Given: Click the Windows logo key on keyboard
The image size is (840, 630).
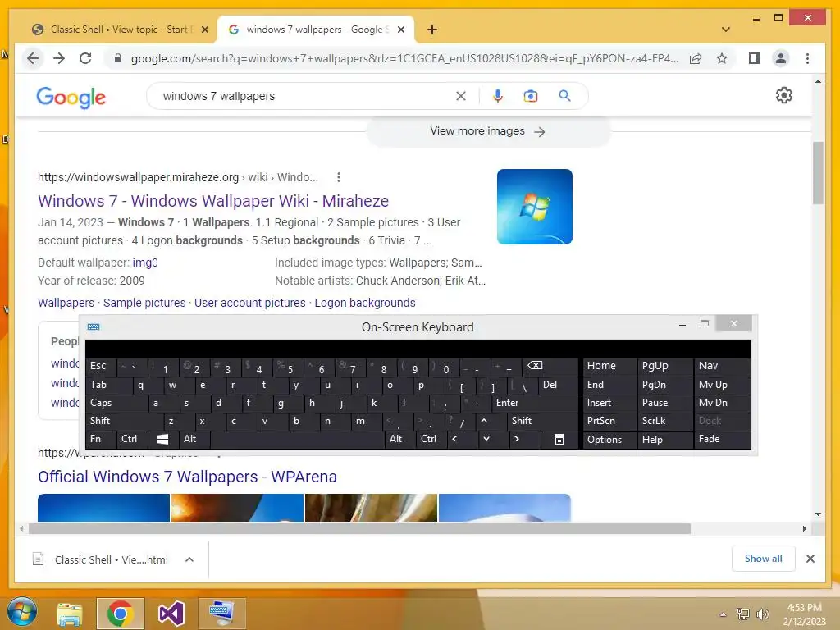Looking at the screenshot, I should [x=163, y=440].
